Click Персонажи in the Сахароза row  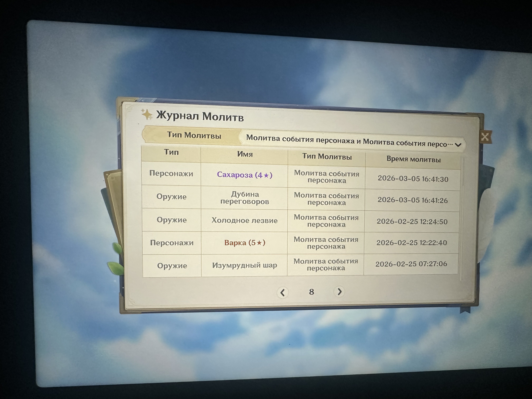171,173
